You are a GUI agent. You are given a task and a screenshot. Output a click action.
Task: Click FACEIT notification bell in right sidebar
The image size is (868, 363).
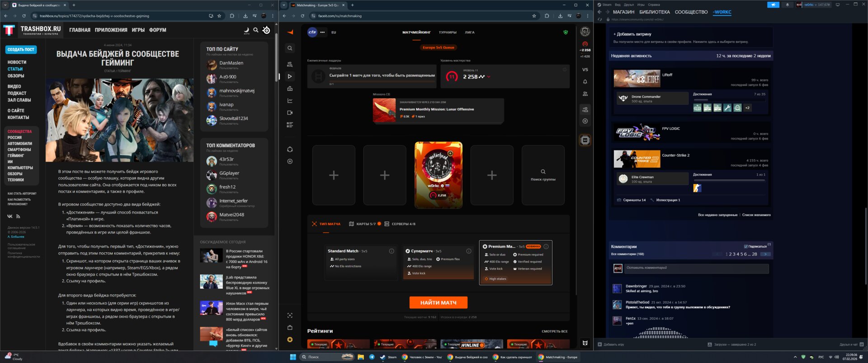coord(585,82)
